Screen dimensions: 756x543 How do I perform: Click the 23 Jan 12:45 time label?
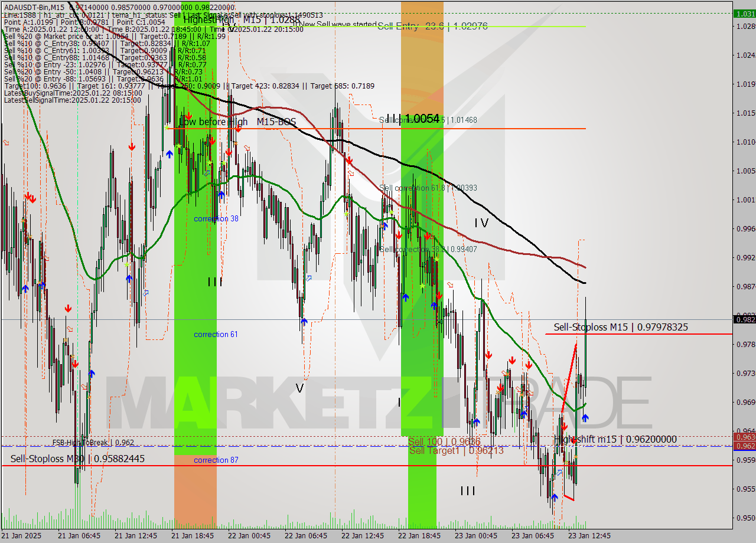click(589, 535)
